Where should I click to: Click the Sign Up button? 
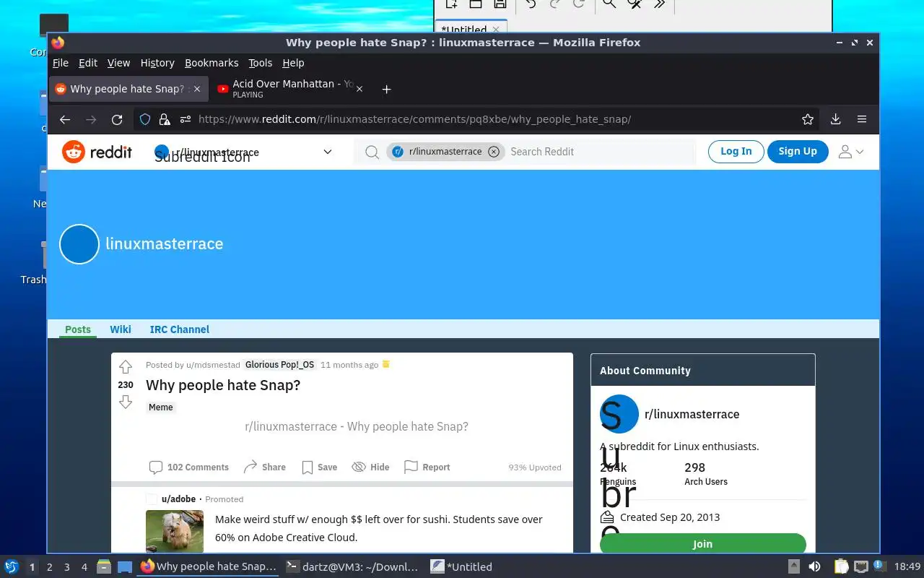(x=798, y=151)
